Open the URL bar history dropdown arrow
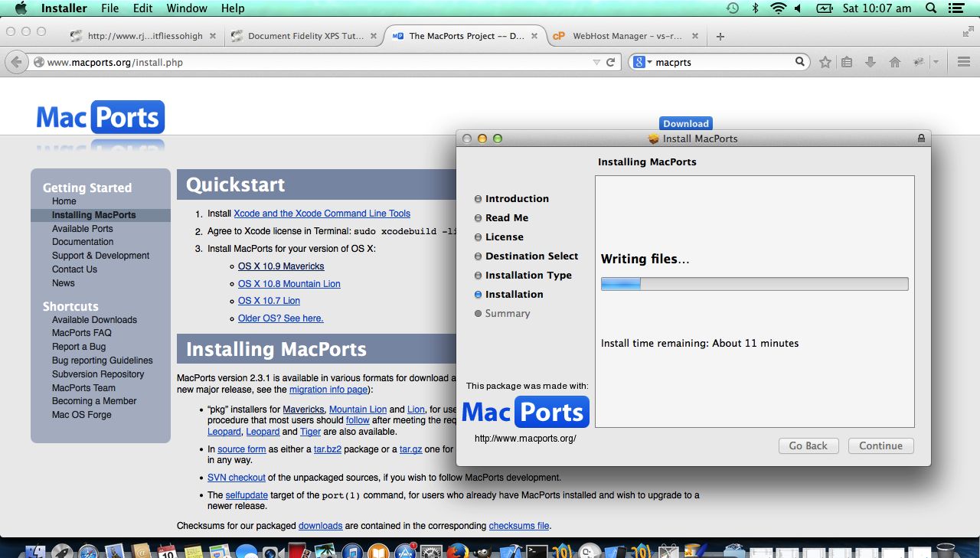The image size is (980, 558). click(596, 63)
